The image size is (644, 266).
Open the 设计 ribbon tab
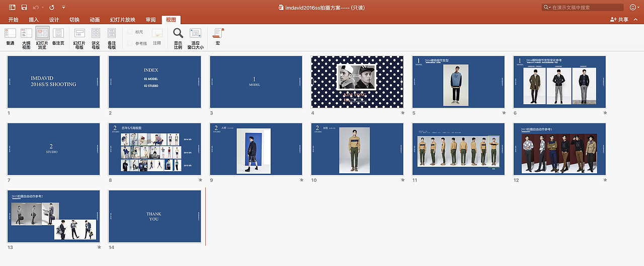[54, 20]
